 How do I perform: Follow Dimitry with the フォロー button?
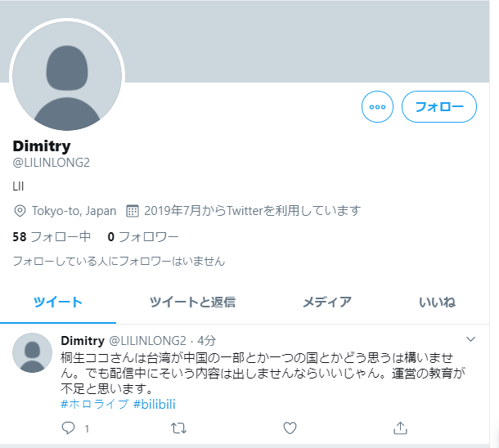(439, 107)
